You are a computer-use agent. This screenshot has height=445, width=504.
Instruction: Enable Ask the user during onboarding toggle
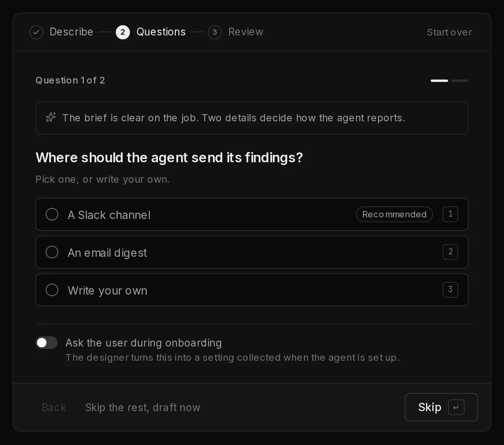click(x=46, y=343)
